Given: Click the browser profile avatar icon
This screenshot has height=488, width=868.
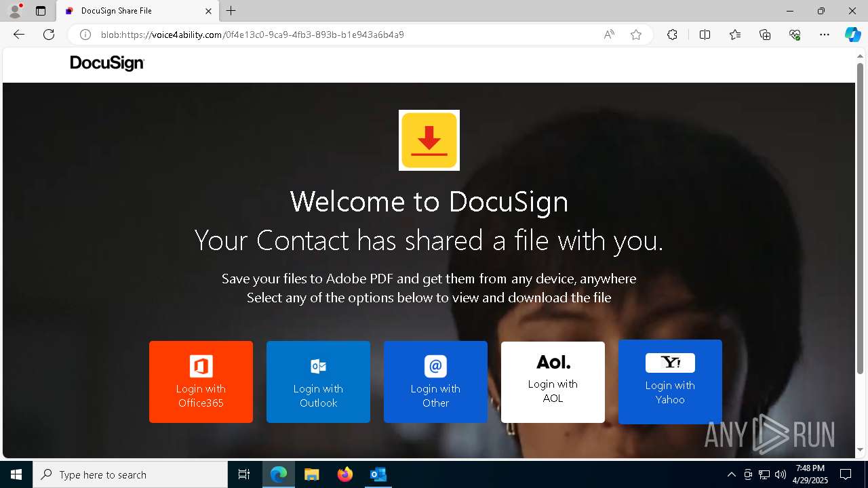Looking at the screenshot, I should point(15,11).
